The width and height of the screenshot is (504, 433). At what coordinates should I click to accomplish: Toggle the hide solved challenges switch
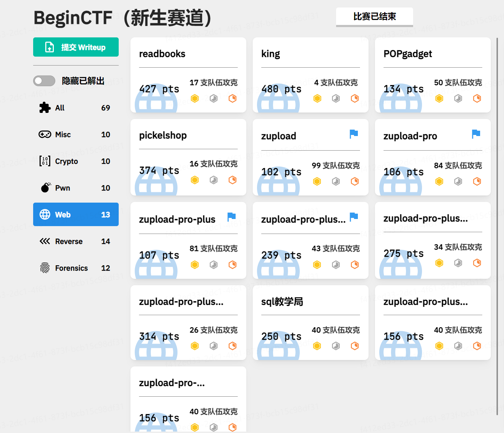tap(44, 81)
